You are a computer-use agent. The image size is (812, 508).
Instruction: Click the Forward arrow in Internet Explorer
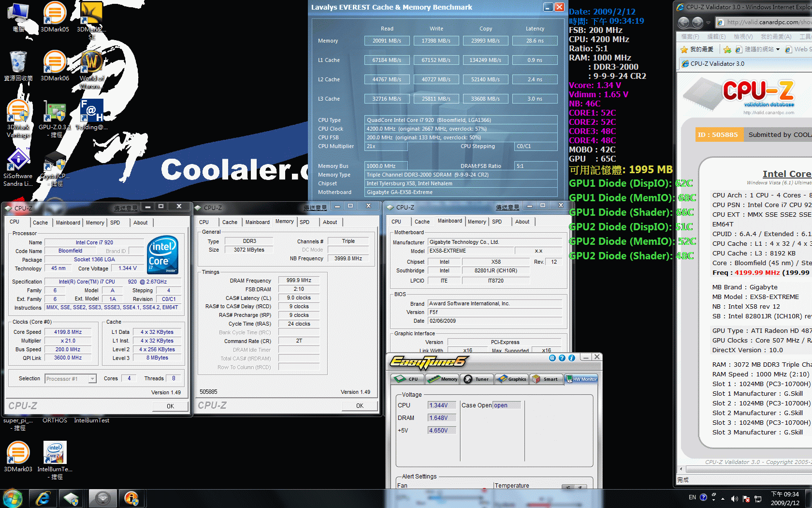tap(697, 22)
